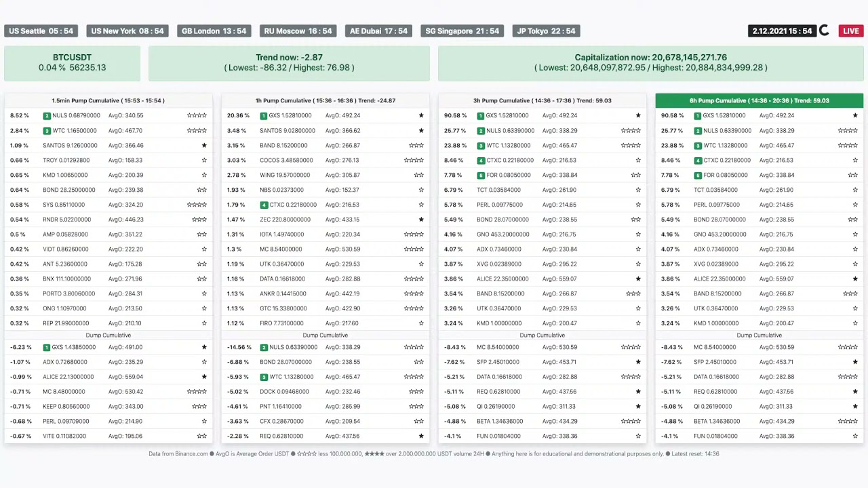
Task: Click rank badge 1 beside GXS in 3h panel
Action: [481, 116]
